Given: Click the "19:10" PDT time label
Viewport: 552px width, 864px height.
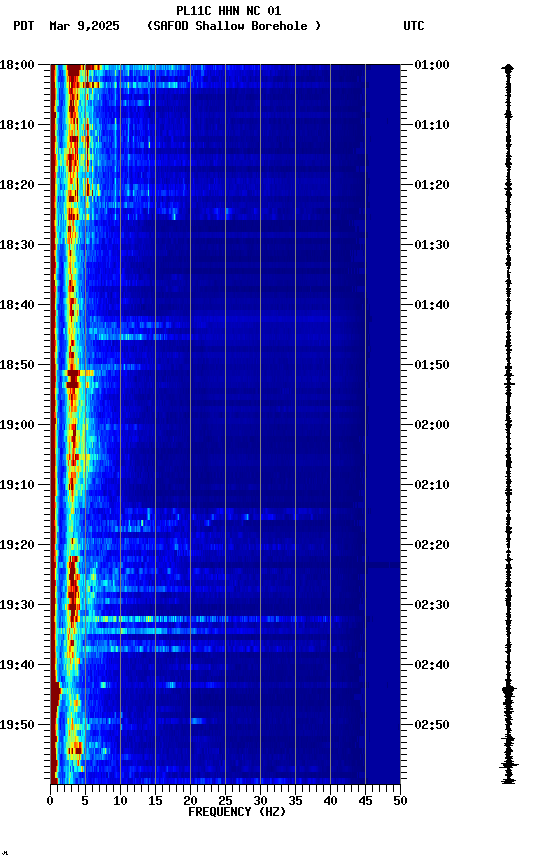Looking at the screenshot, I should [17, 485].
